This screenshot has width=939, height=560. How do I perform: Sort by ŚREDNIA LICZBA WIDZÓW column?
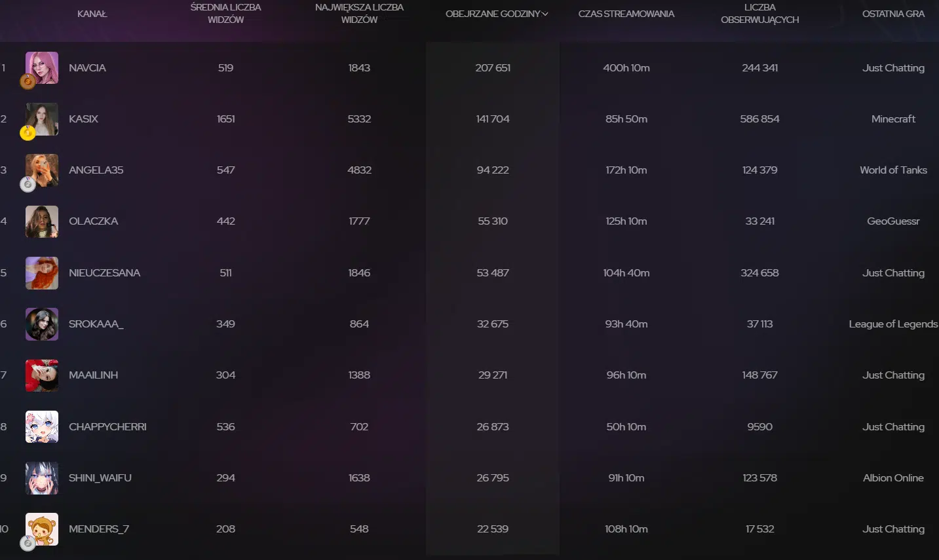pos(225,12)
